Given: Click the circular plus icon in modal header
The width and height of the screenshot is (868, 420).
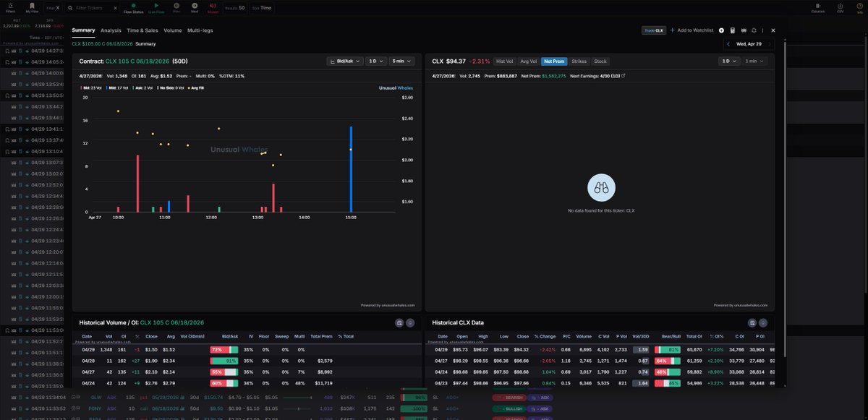Looking at the screenshot, I should (722, 30).
